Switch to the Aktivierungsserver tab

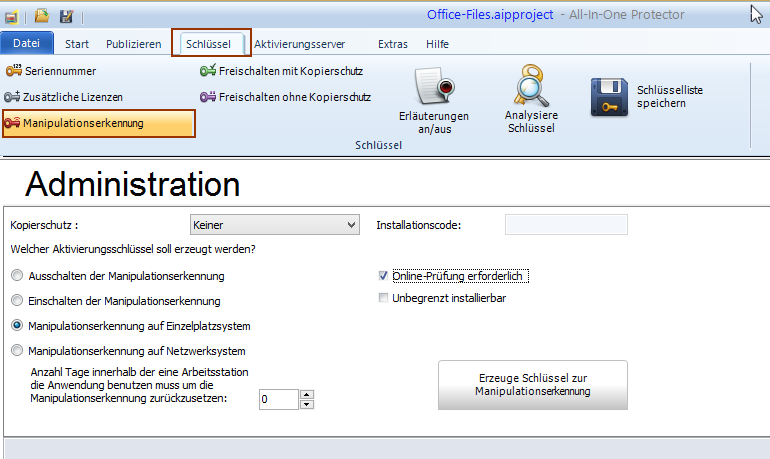pos(299,44)
